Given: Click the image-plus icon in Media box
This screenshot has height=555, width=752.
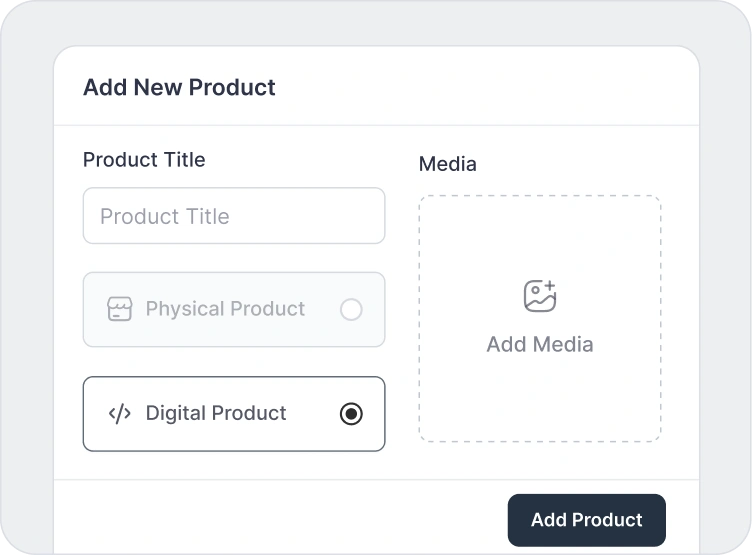Looking at the screenshot, I should 540,296.
